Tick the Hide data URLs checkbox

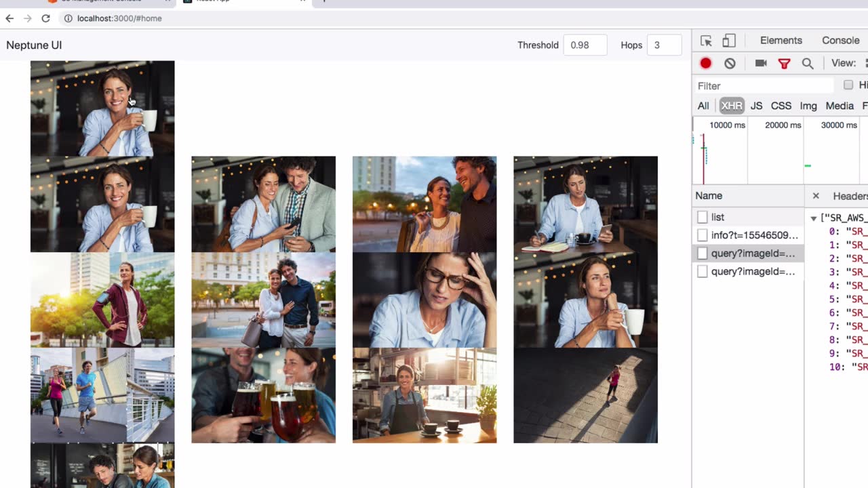(848, 85)
